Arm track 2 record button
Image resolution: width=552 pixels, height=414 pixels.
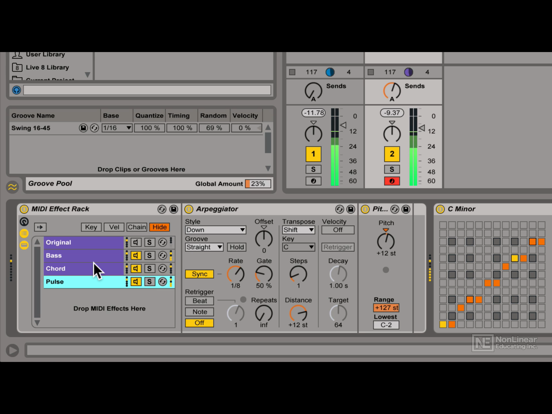(392, 181)
